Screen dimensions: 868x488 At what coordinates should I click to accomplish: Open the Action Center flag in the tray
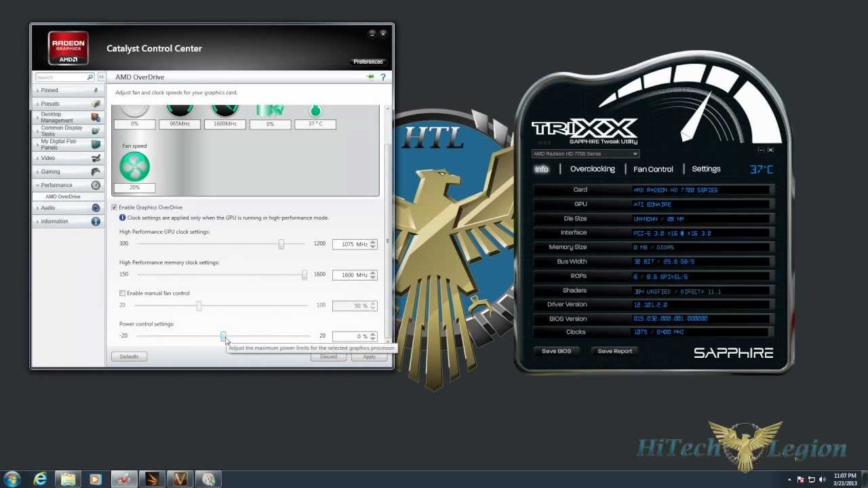point(801,479)
